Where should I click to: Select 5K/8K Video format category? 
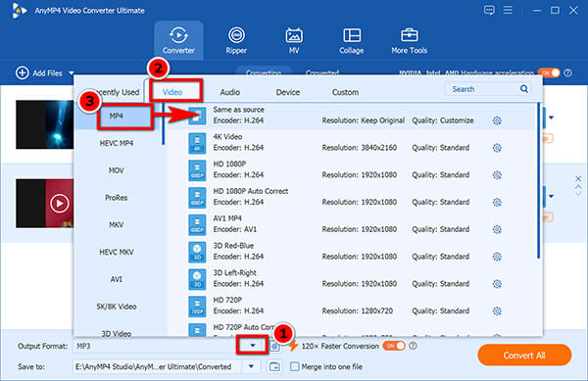click(117, 307)
